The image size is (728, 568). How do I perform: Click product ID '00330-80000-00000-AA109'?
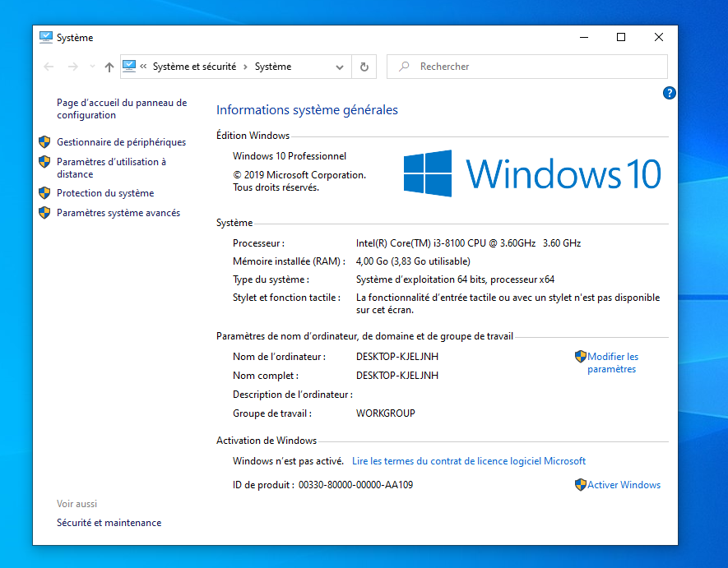(x=355, y=484)
